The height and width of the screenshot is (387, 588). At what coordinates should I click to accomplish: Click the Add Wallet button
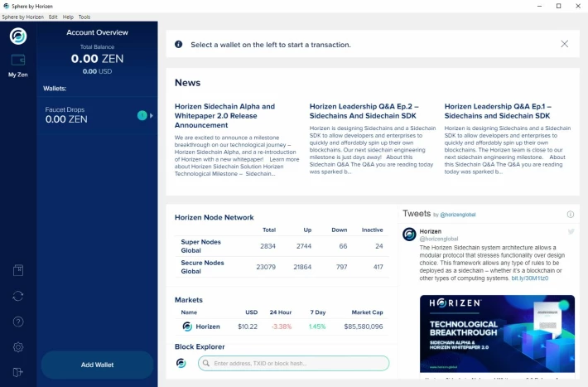97,365
